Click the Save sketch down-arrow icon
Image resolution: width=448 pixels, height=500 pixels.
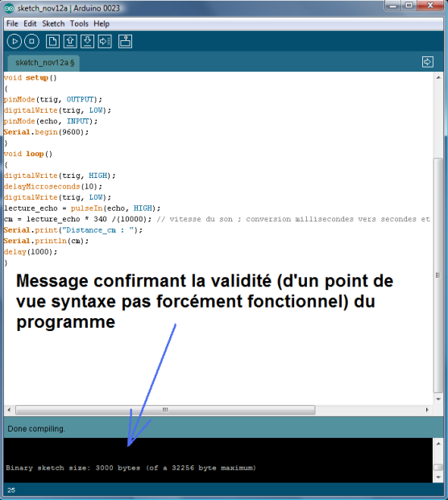(x=88, y=41)
